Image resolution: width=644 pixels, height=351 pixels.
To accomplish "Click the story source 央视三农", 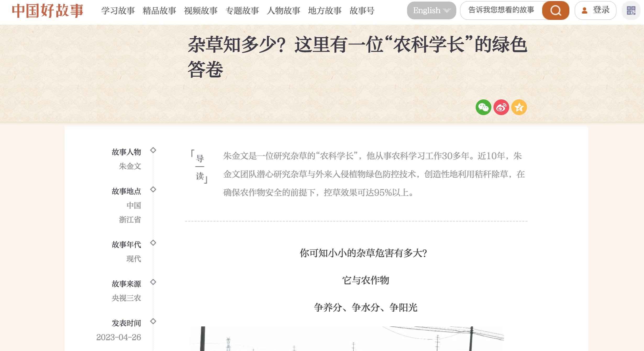I will (126, 298).
